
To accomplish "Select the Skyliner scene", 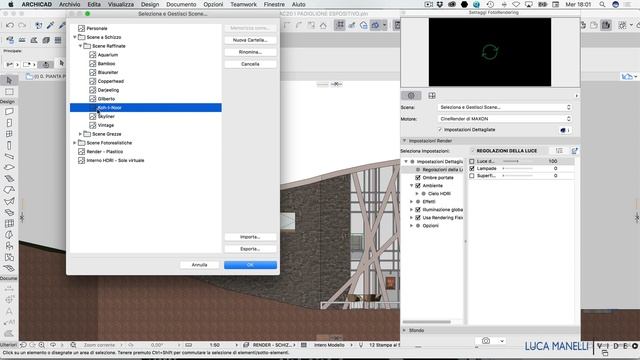I will click(x=106, y=116).
